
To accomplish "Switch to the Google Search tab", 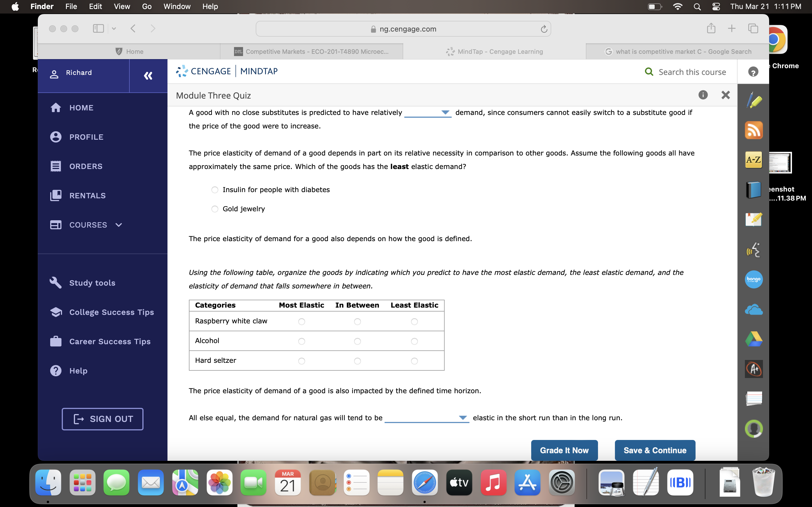I will click(x=678, y=52).
